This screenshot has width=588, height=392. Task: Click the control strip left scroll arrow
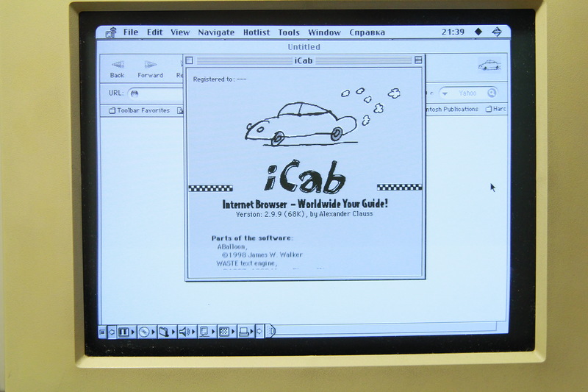[112, 332]
